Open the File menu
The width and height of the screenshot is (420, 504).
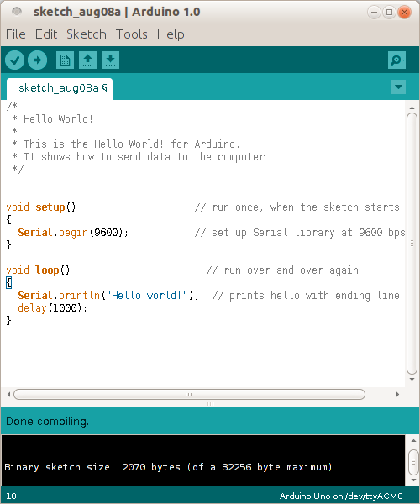point(16,34)
